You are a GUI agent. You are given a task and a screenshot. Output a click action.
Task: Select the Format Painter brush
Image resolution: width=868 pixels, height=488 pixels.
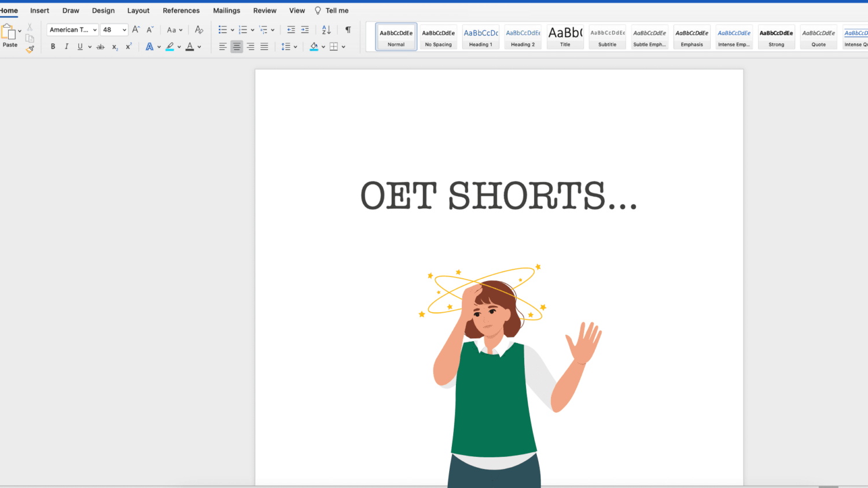[x=30, y=49]
